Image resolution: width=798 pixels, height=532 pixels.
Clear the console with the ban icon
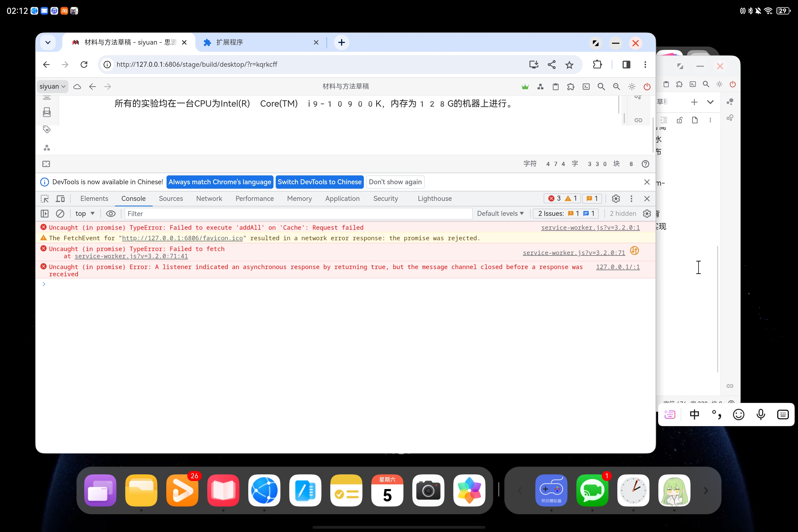(60, 213)
